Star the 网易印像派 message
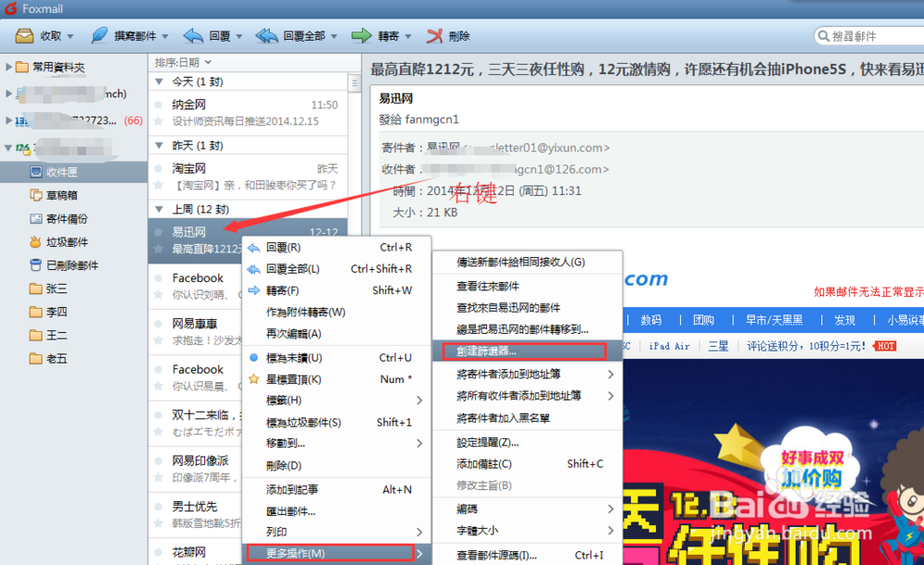This screenshot has height=565, width=924. 158,478
